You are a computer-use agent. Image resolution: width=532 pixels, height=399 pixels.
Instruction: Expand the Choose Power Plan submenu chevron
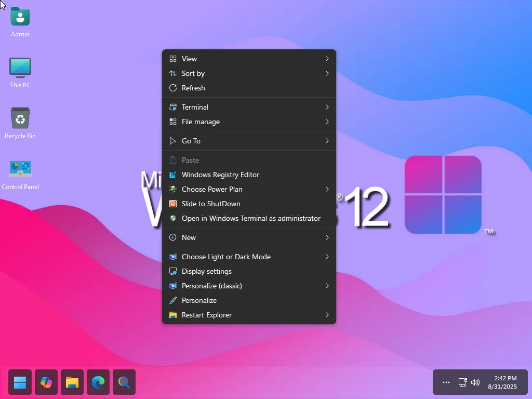pos(327,189)
